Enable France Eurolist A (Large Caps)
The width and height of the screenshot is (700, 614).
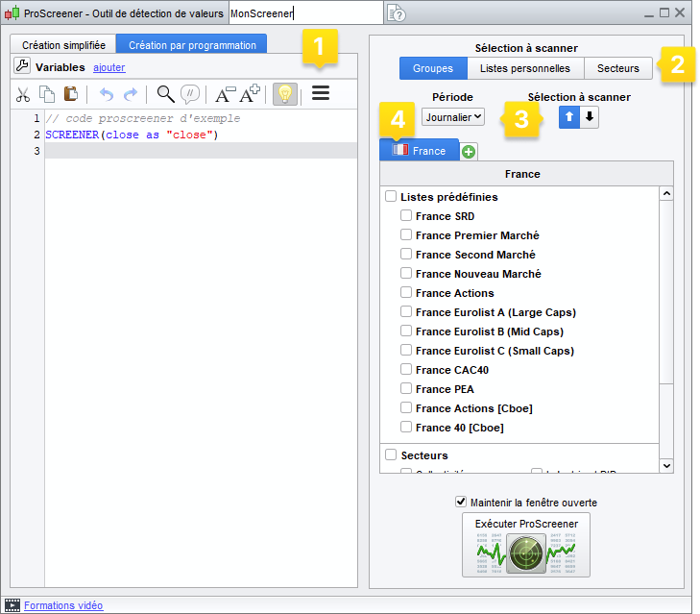(x=406, y=311)
